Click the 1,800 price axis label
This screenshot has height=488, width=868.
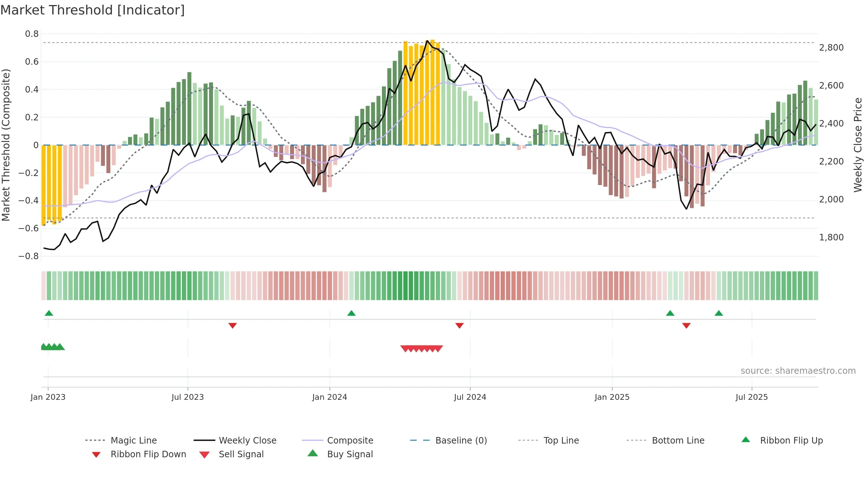coord(831,237)
